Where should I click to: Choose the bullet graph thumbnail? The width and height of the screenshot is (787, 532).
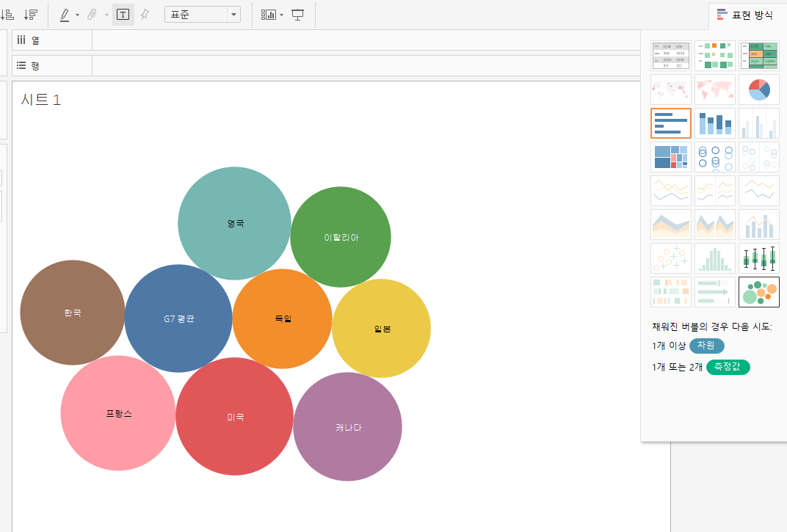tap(715, 291)
